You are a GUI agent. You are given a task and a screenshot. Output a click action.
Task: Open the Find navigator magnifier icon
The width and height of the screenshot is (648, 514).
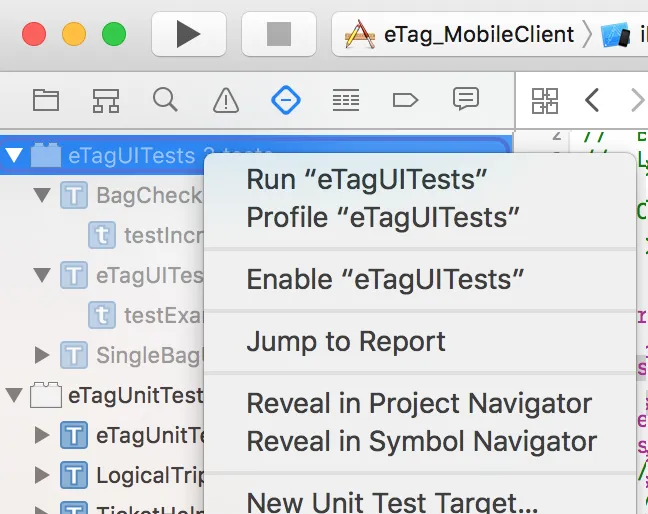point(165,100)
